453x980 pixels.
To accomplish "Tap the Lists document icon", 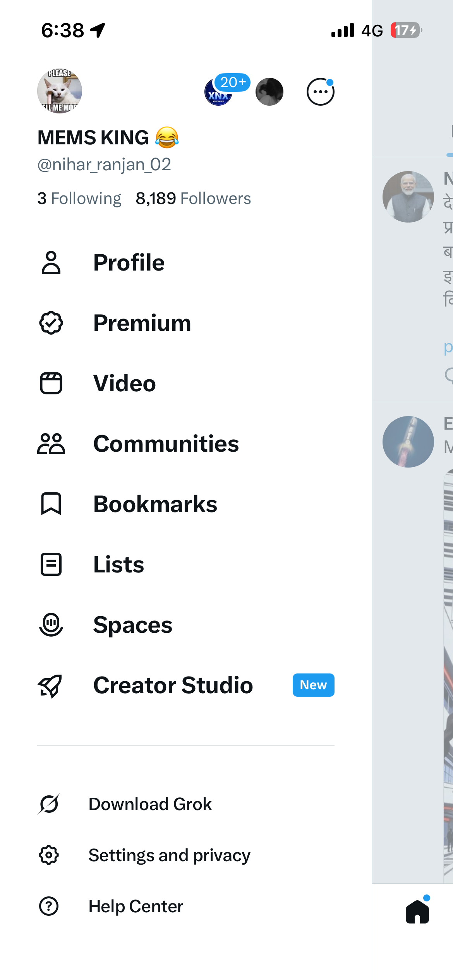I will click(51, 564).
